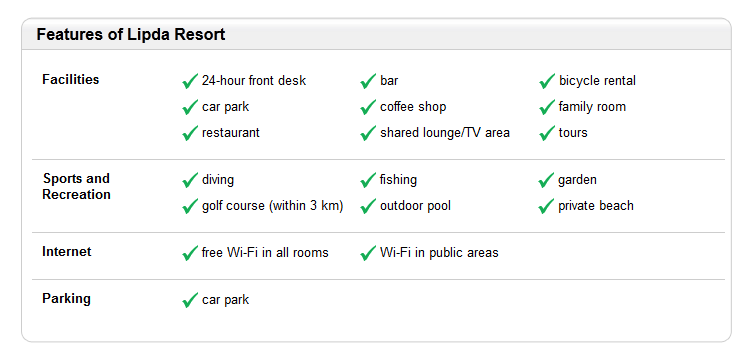Select the Features of Lipda Resort heading
Screen dimensions: 752x360
pyautogui.click(x=131, y=35)
